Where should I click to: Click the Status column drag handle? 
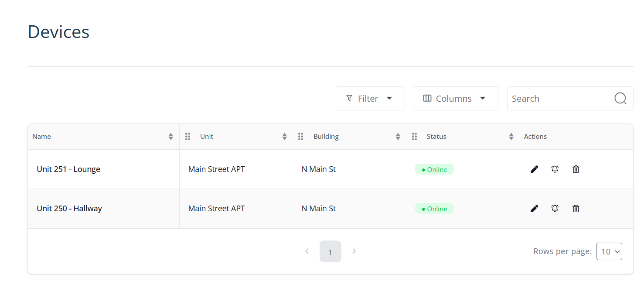tap(414, 137)
